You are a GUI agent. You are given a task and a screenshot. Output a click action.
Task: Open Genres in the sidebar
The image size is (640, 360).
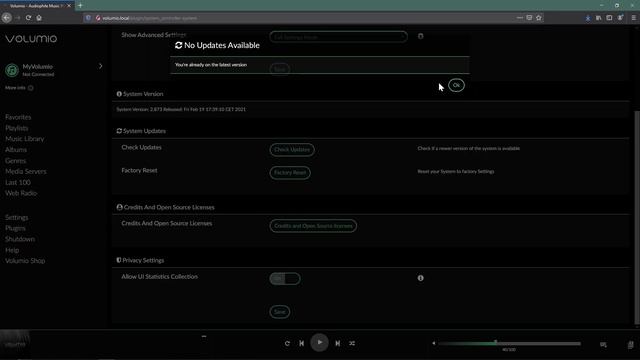pos(16,161)
